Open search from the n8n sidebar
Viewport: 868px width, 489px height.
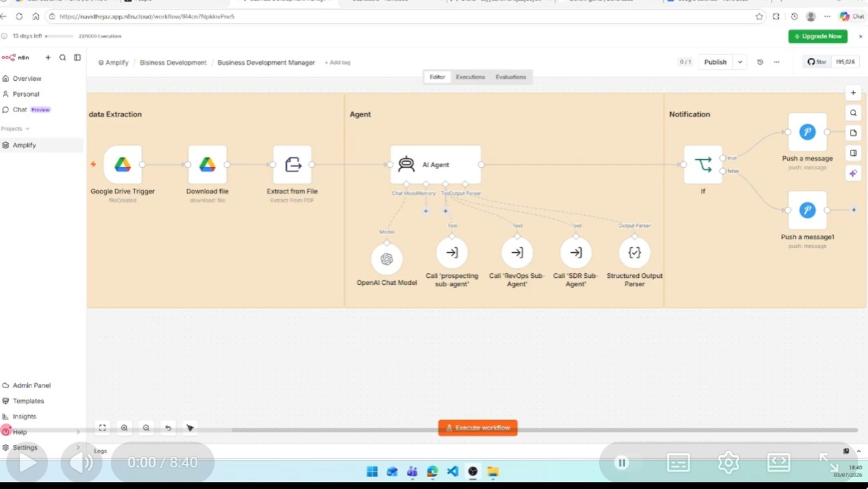63,58
